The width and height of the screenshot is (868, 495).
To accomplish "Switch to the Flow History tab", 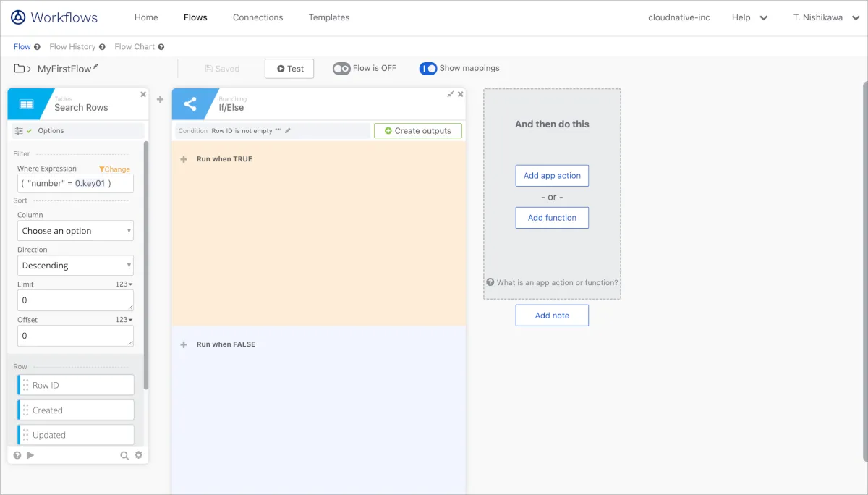I will click(x=72, y=47).
